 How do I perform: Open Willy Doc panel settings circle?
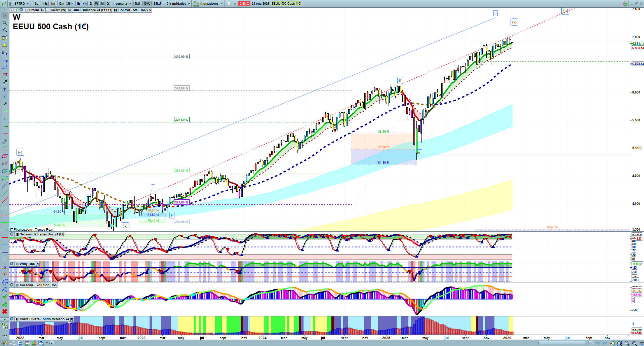pos(12,264)
